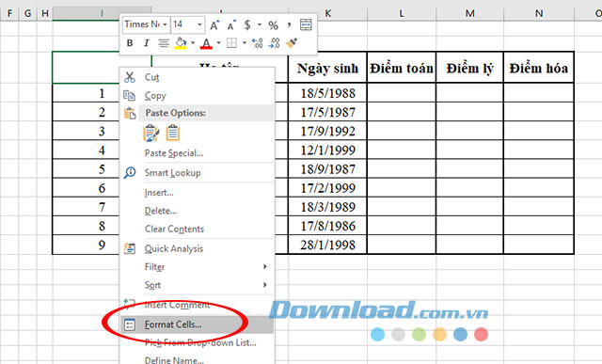The height and width of the screenshot is (364, 602).
Task: Select the Điểm toán header cell
Action: (402, 68)
